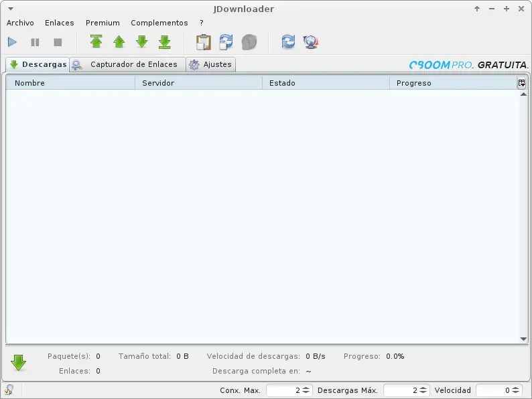This screenshot has width=532, height=399.
Task: Click the Conx. Max. value field
Action: click(283, 390)
